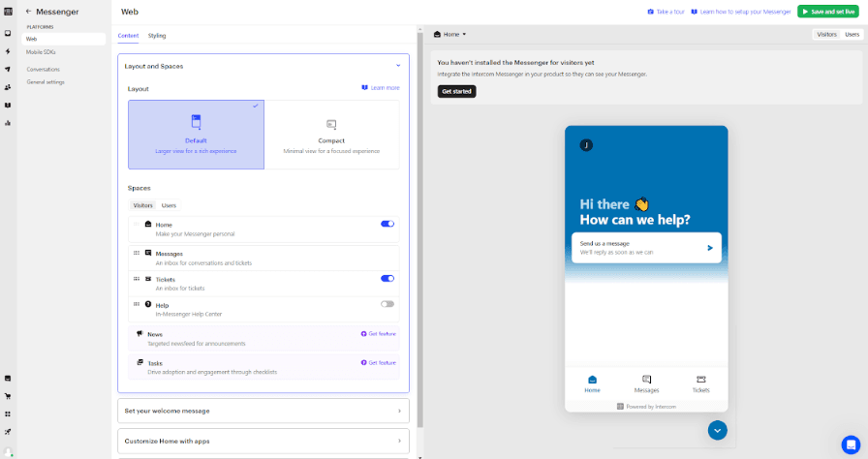This screenshot has height=459, width=868.
Task: Open the Intercom logo at sidebar top
Action: [8, 11]
